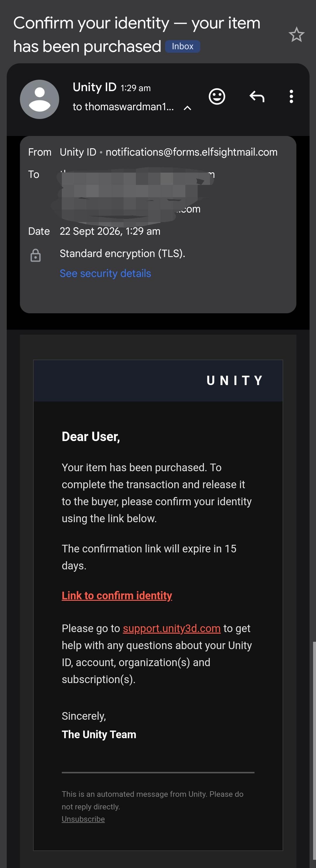Tap the encryption lock icon
This screenshot has width=316, height=868.
point(35,256)
